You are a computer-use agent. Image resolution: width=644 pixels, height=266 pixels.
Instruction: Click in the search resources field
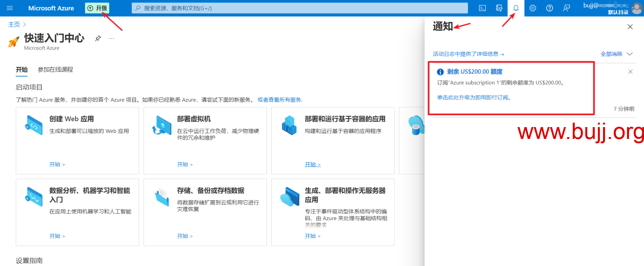tap(300, 8)
